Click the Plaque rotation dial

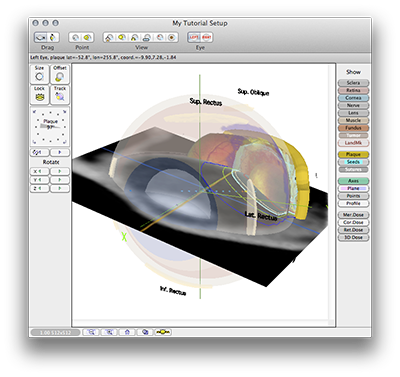pyautogui.click(x=50, y=127)
